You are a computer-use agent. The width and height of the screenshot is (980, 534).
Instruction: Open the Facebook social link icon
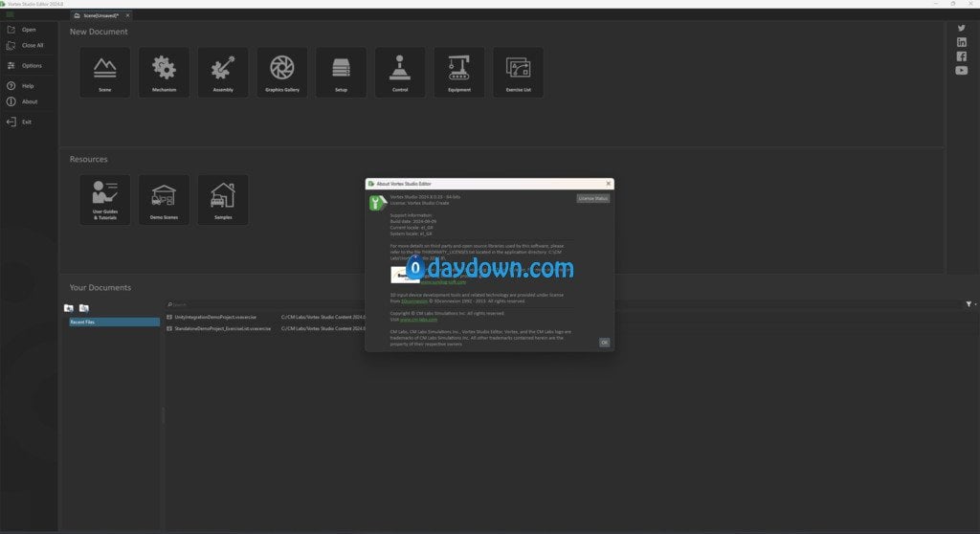tap(961, 56)
